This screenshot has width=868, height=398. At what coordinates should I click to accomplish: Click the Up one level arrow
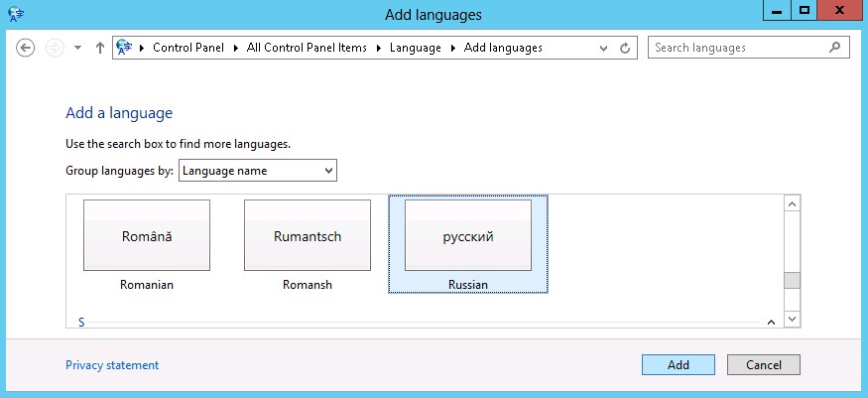pos(99,48)
